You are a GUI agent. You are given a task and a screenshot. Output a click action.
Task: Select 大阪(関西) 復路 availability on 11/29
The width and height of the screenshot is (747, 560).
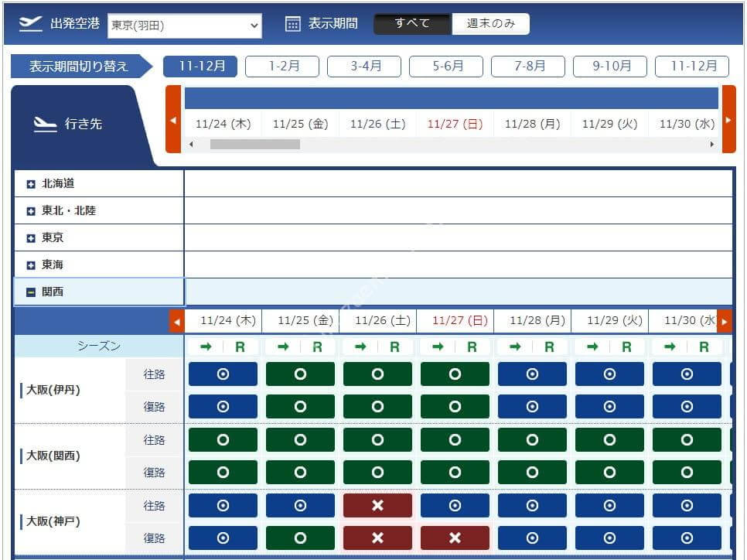point(610,473)
